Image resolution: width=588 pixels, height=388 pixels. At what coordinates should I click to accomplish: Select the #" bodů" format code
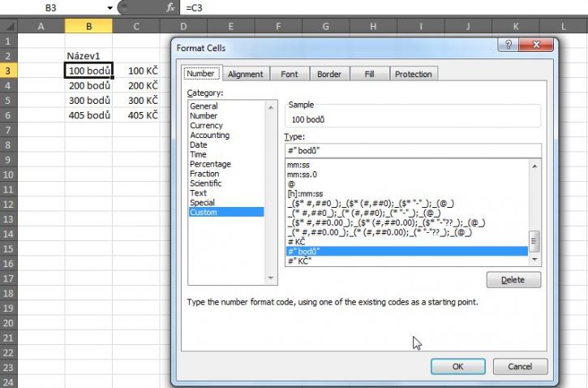click(x=407, y=252)
